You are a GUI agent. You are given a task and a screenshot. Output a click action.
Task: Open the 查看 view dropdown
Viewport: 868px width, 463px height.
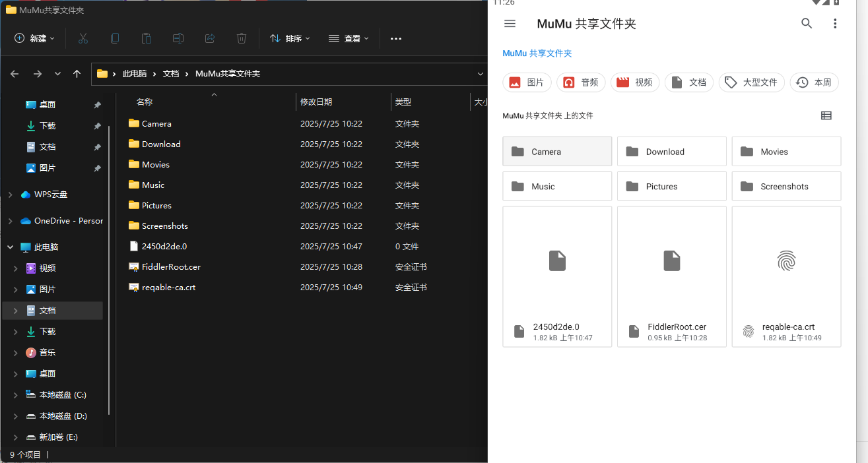coord(349,38)
